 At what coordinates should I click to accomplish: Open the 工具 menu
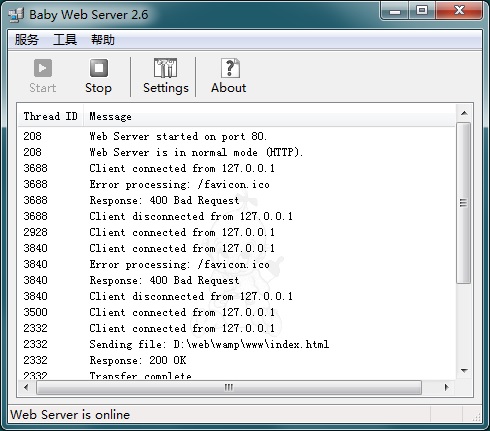65,40
